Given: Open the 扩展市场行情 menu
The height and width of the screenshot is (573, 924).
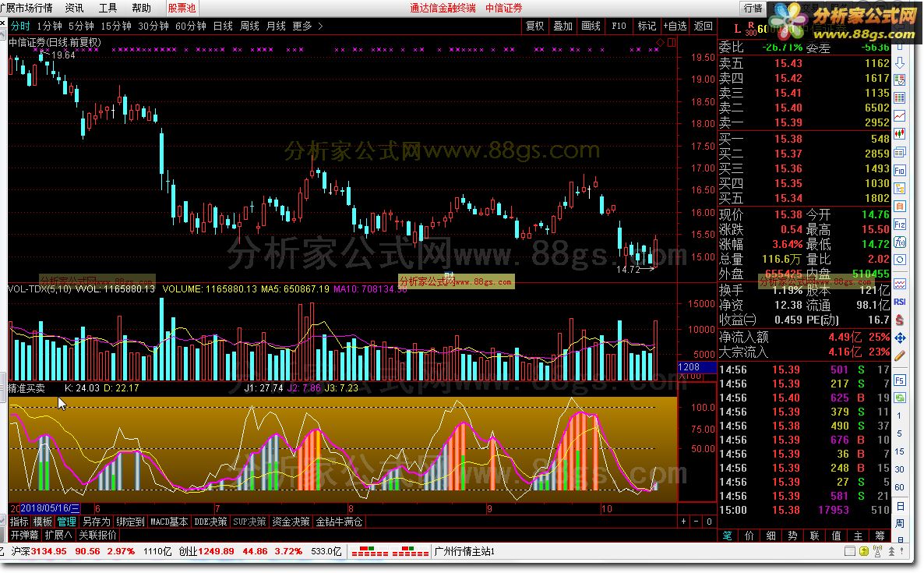Looking at the screenshot, I should [x=26, y=8].
